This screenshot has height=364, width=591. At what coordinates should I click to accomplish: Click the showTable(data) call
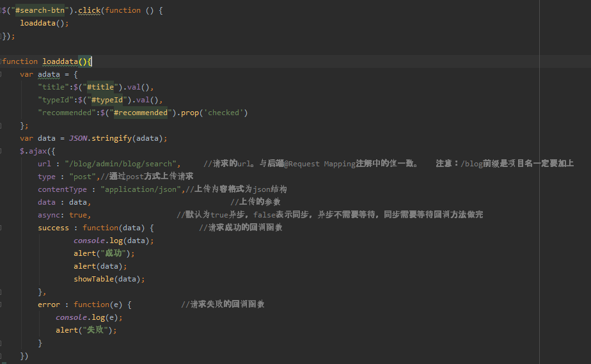click(x=109, y=279)
